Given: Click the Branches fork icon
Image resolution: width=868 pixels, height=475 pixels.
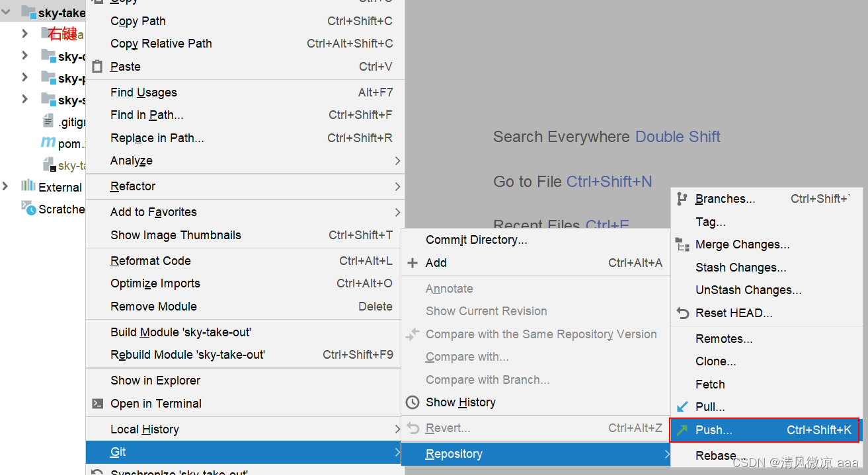Looking at the screenshot, I should (682, 199).
